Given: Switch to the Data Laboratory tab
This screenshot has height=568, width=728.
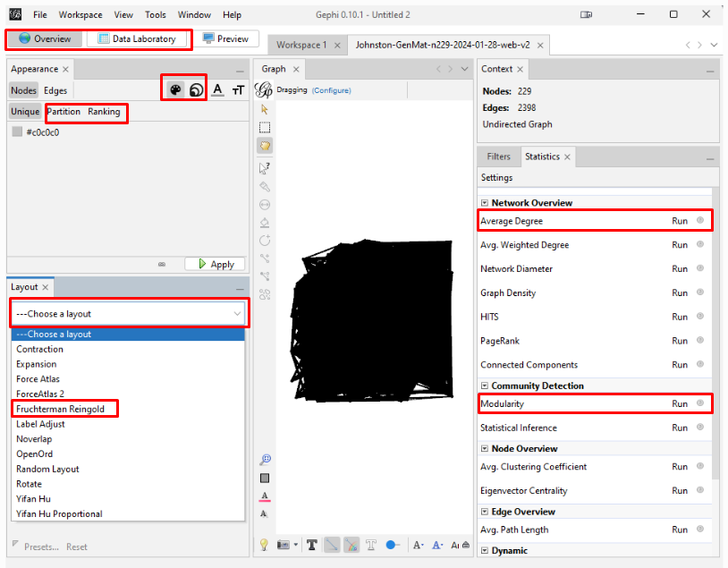Looking at the screenshot, I should click(x=138, y=39).
